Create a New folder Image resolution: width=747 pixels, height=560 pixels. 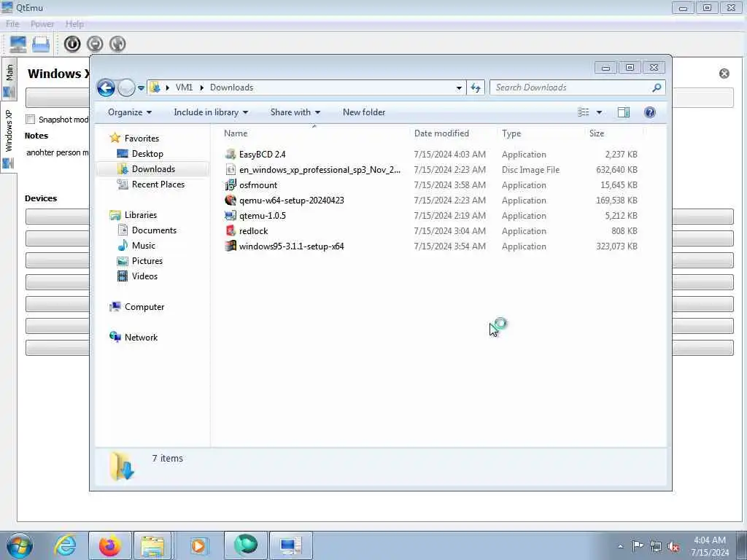[x=364, y=112]
